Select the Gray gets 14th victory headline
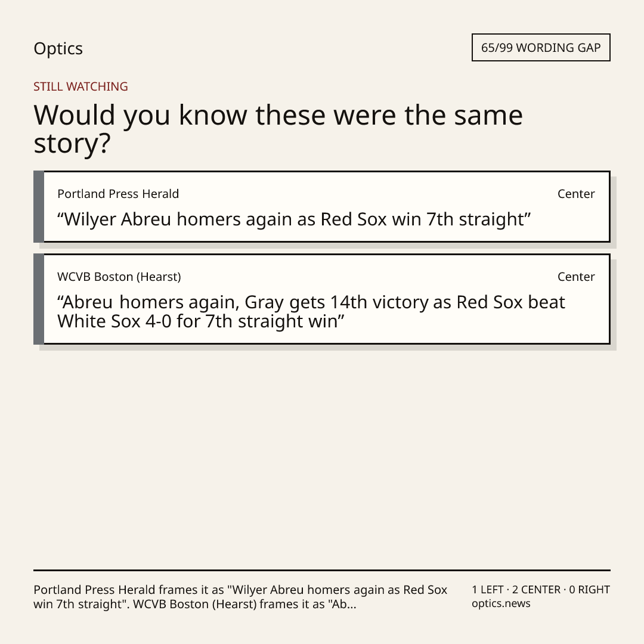This screenshot has width=644, height=644. pos(311,312)
